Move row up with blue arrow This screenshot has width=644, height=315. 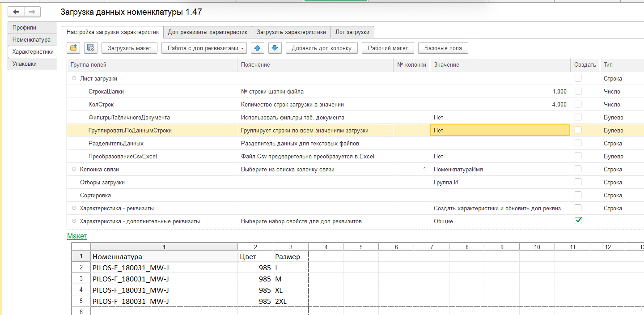[258, 48]
